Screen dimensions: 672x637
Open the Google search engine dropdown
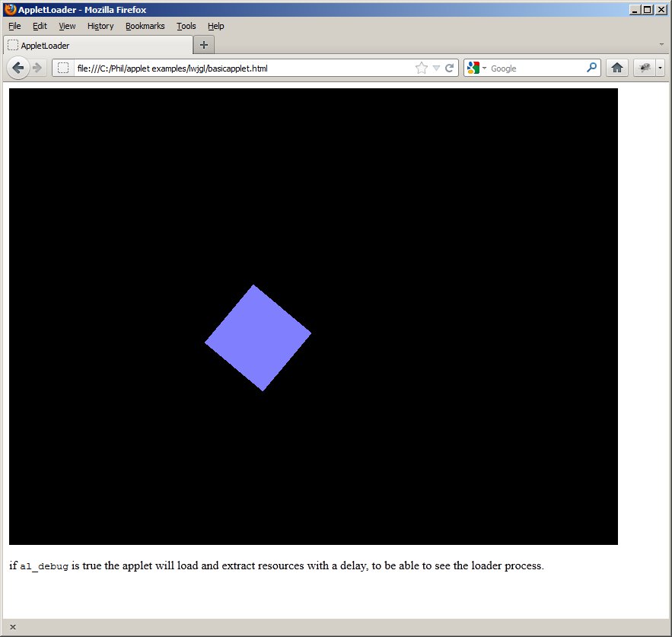tap(476, 68)
